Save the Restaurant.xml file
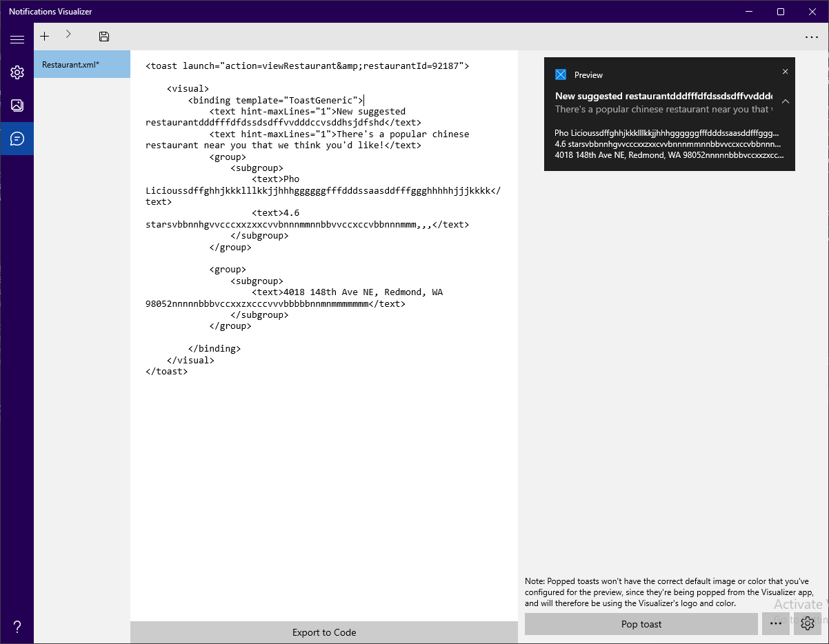 tap(103, 36)
